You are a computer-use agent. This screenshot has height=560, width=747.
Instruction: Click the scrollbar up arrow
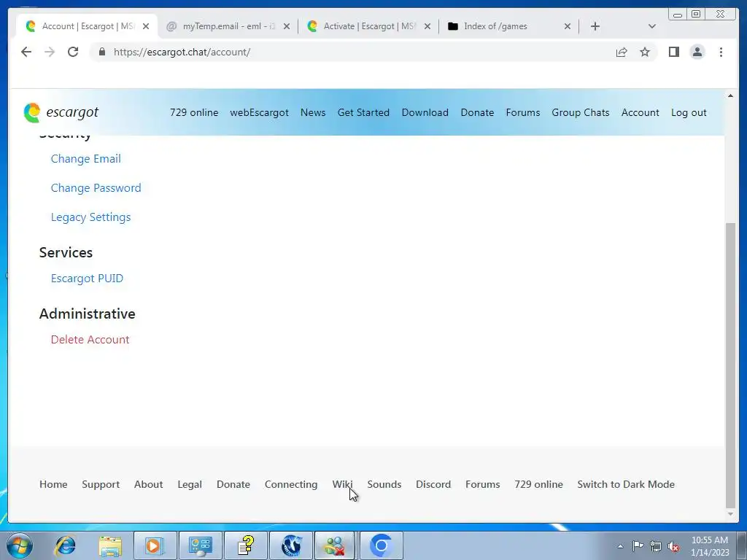pyautogui.click(x=730, y=96)
